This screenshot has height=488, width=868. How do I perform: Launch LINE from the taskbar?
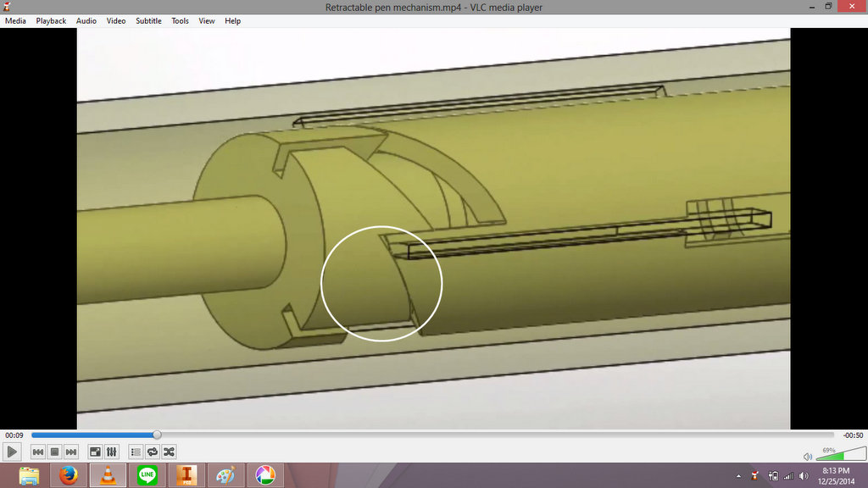tap(146, 475)
